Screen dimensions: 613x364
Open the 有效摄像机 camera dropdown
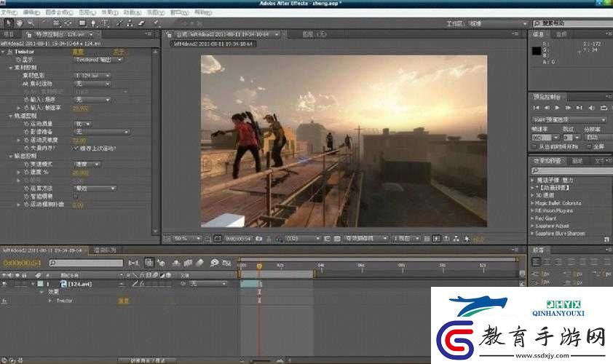366,238
